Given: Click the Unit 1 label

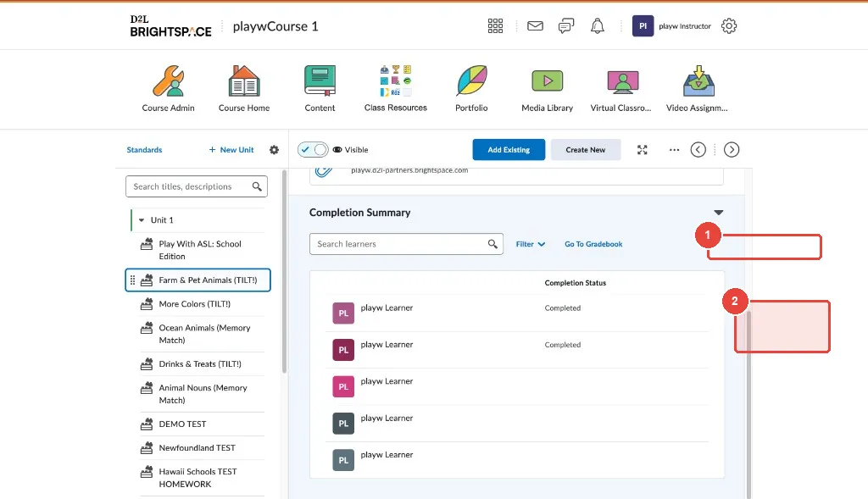Looking at the screenshot, I should coord(162,220).
